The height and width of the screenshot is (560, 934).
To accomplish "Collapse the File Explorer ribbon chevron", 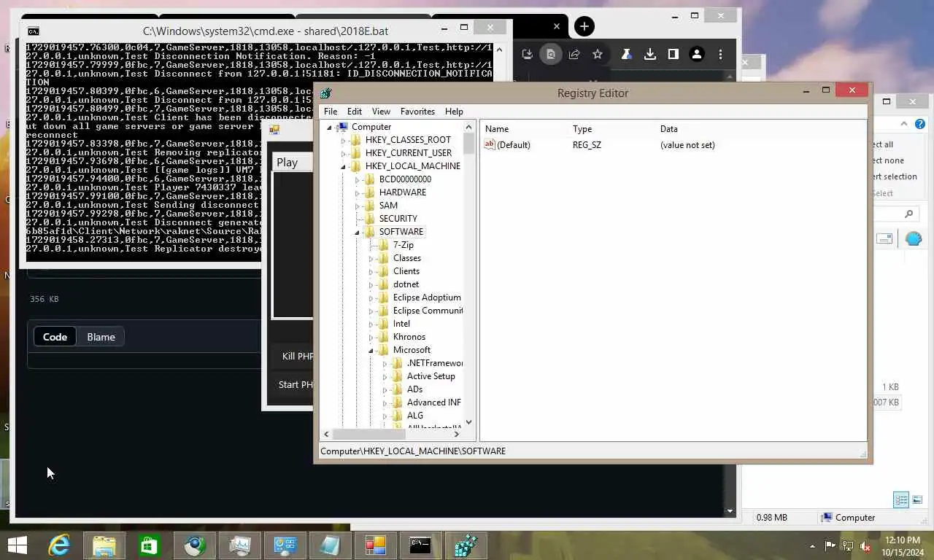I will (x=904, y=124).
